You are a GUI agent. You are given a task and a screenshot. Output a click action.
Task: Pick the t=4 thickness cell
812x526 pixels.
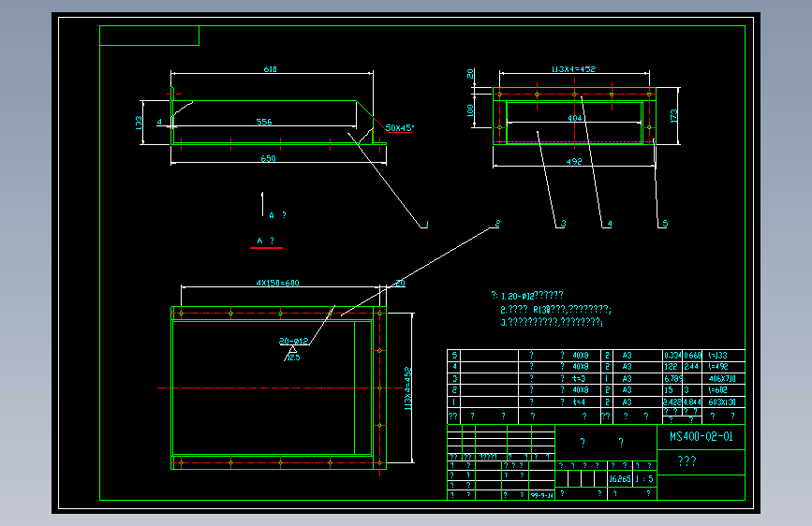tap(579, 402)
